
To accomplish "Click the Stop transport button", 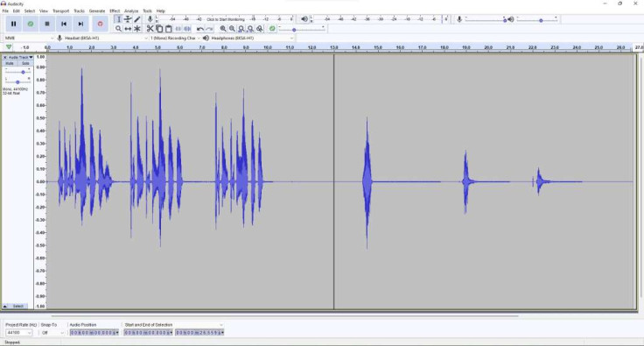I will tap(47, 24).
